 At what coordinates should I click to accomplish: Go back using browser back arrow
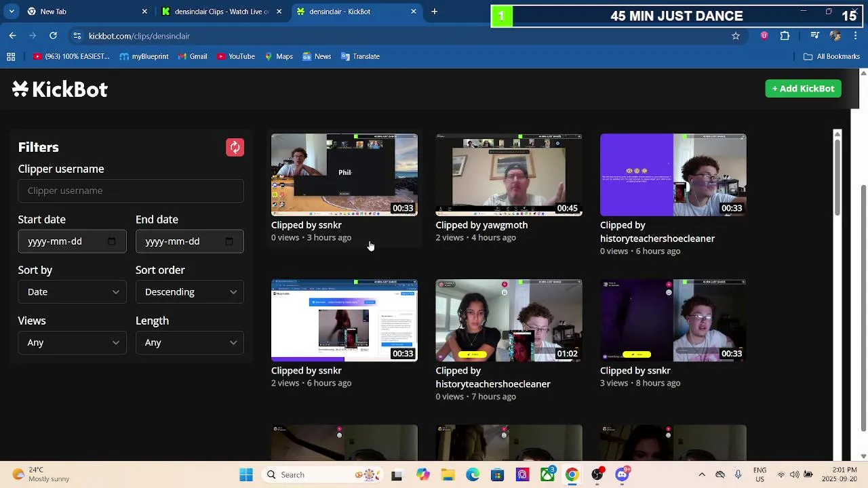pyautogui.click(x=12, y=35)
